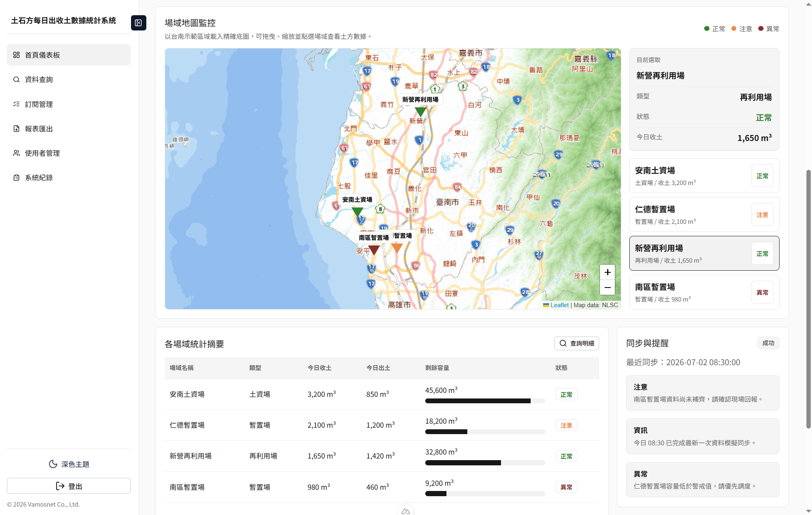Click the 成功 sync status badge
The height and width of the screenshot is (515, 812).
(x=768, y=343)
